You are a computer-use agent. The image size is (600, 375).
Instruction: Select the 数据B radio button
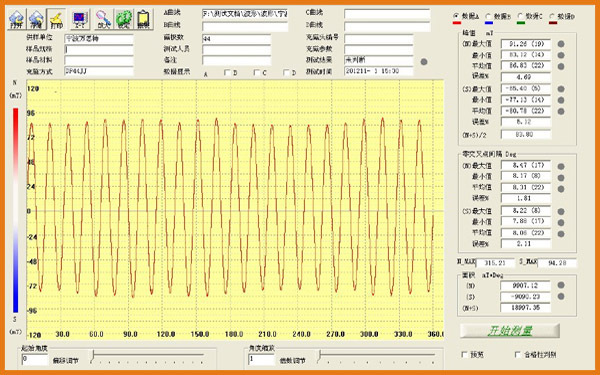pos(488,16)
